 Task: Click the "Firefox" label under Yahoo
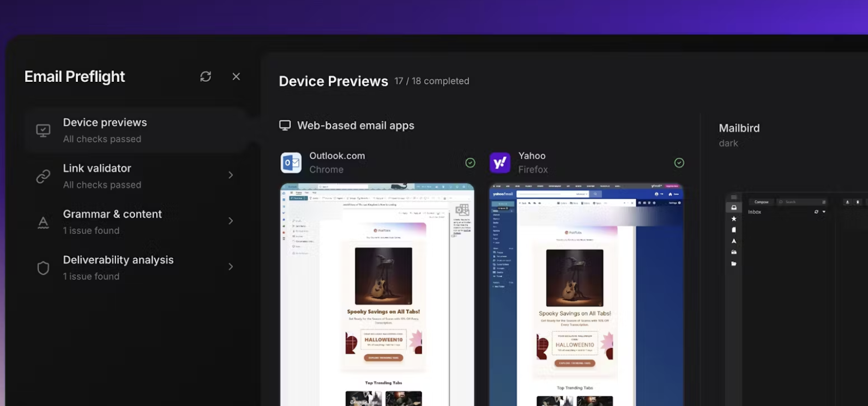click(533, 170)
